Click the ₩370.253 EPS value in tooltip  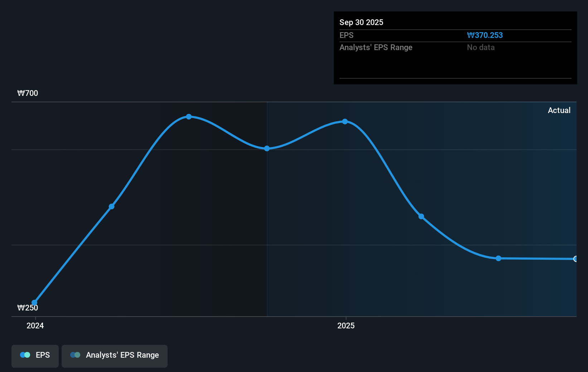tap(485, 35)
